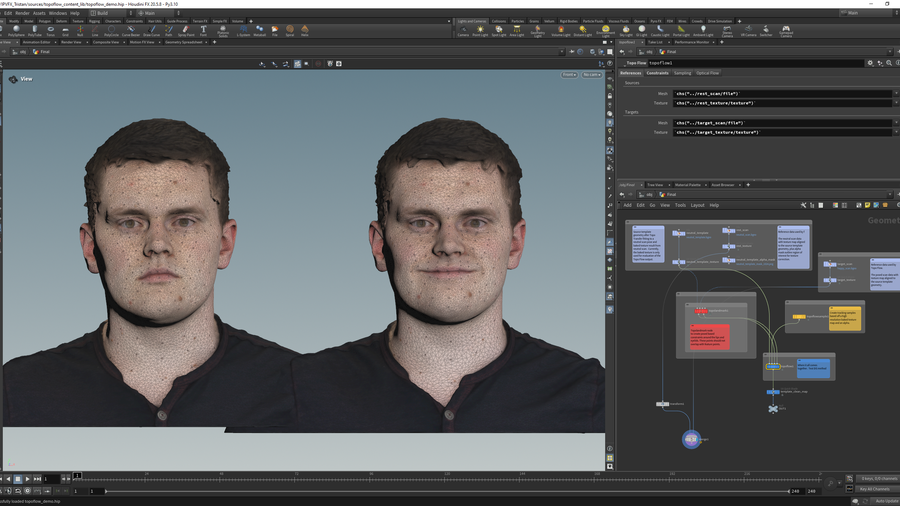Add a Camera from the shelf

(463, 30)
